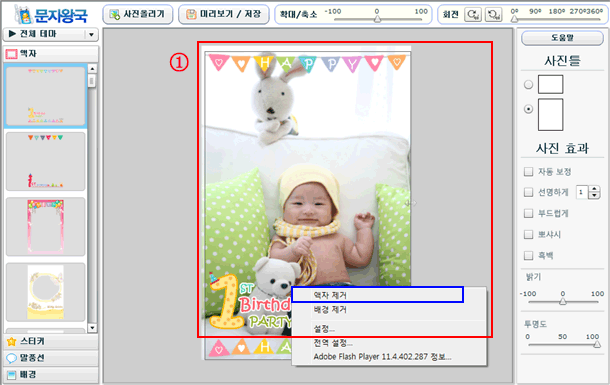
Task: Toggle the 흑백 checkbox
Action: coord(528,256)
